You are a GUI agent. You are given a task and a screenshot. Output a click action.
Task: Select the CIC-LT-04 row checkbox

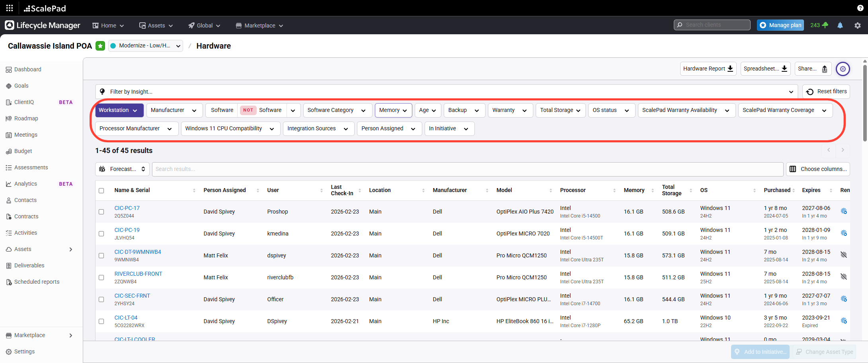click(101, 322)
